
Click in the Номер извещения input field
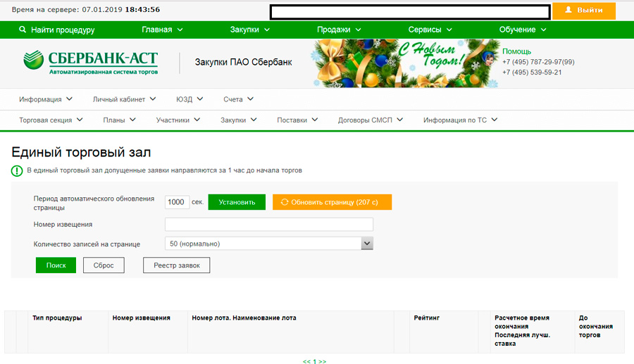coord(269,224)
